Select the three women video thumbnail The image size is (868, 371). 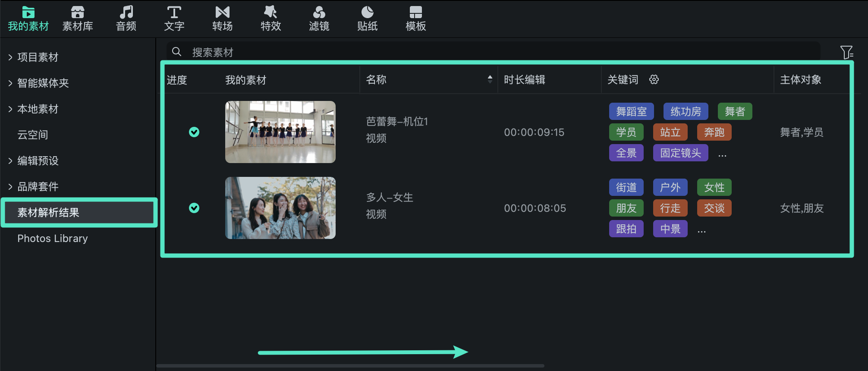[280, 208]
